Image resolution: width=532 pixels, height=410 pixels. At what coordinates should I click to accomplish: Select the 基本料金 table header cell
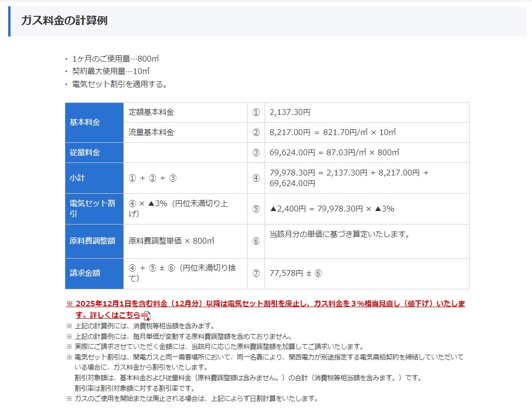(94, 123)
